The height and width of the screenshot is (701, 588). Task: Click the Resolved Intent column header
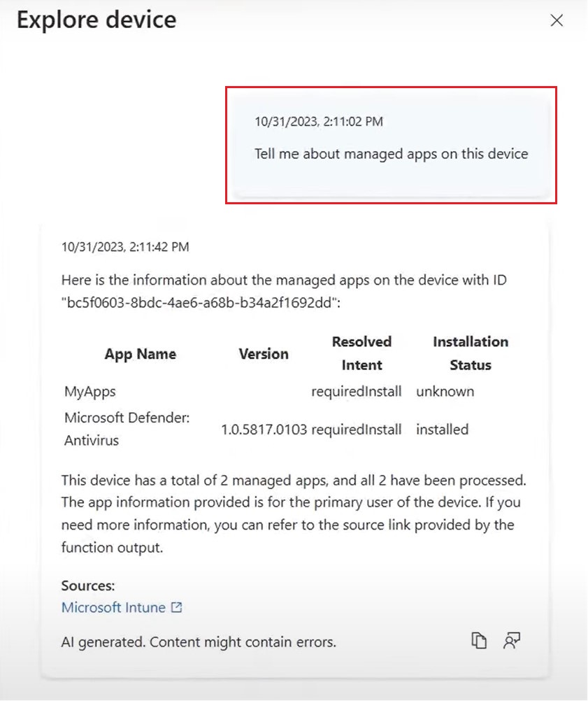coord(361,353)
